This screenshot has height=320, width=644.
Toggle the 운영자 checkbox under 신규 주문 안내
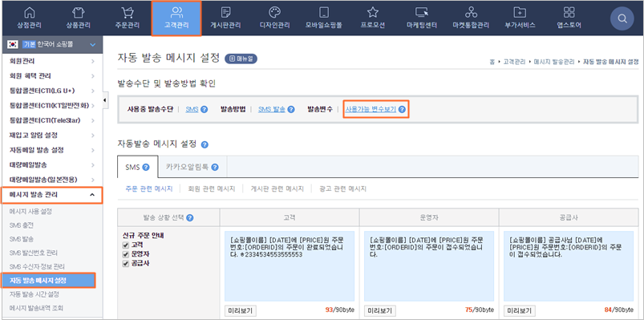click(125, 254)
